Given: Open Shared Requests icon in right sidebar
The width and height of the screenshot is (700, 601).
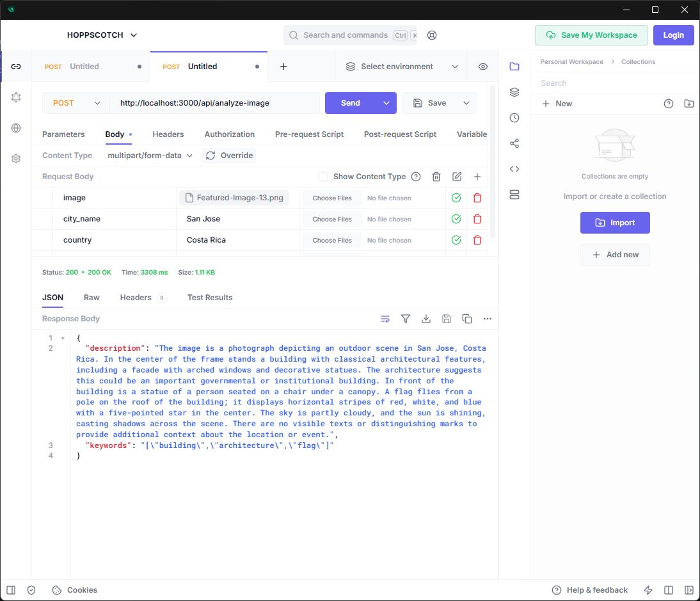Looking at the screenshot, I should [x=514, y=143].
